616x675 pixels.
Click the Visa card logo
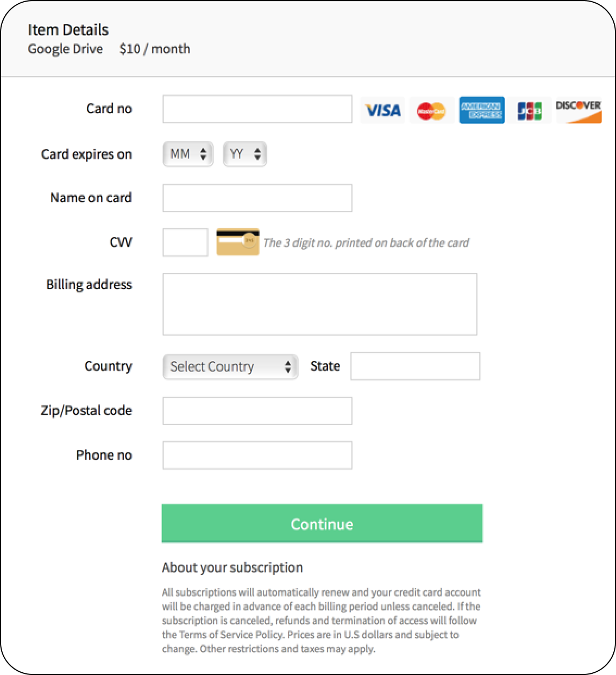tap(382, 110)
